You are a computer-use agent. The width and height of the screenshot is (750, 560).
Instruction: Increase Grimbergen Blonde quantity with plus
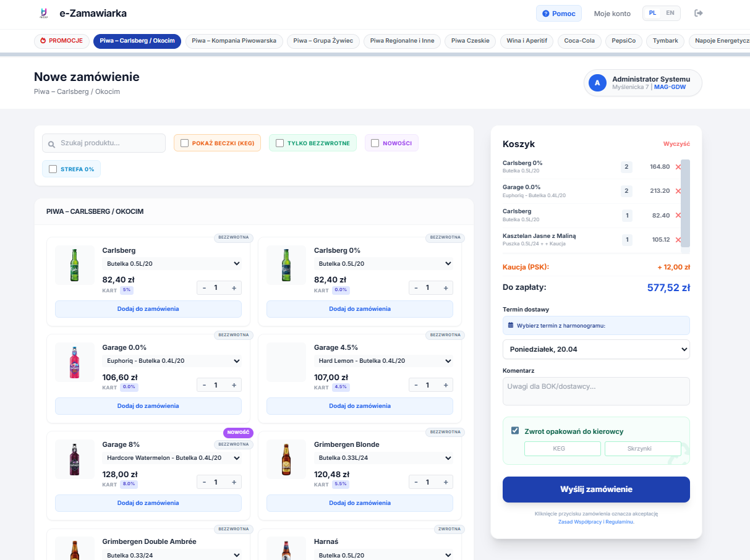point(446,482)
